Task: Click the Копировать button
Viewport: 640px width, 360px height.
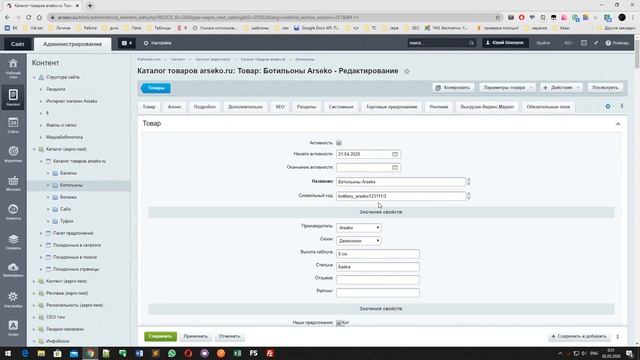Action: coord(453,87)
